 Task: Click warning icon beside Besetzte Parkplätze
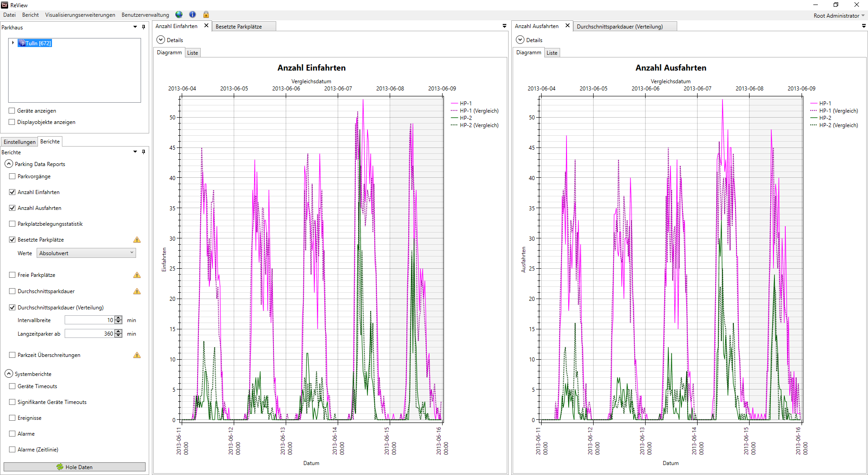point(137,240)
